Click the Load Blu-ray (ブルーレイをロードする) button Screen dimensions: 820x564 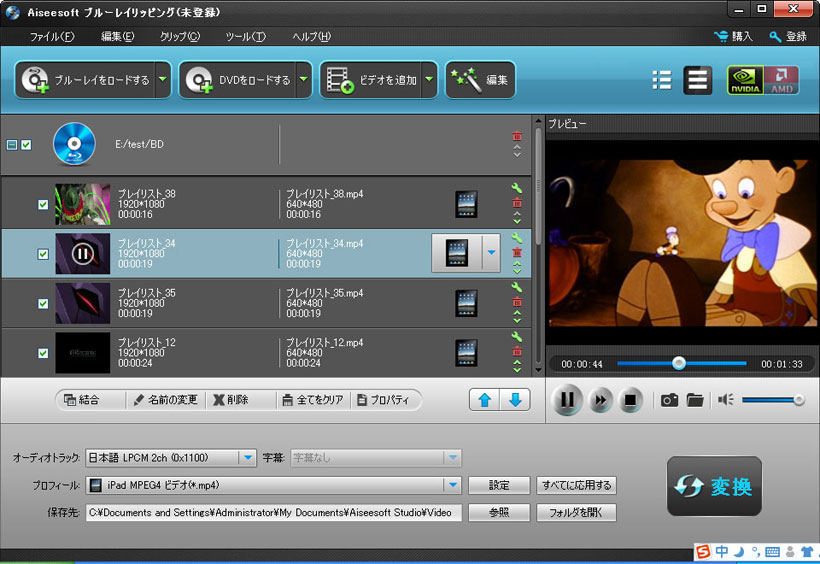coord(86,80)
